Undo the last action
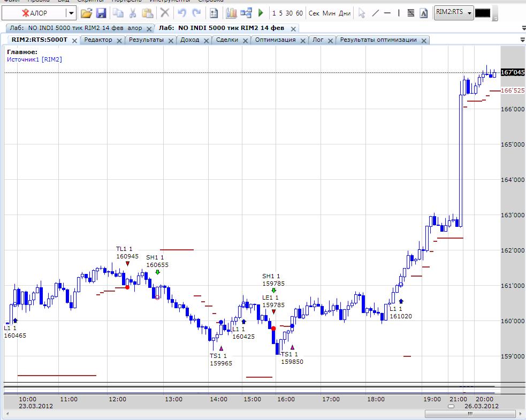The image size is (526, 420). pyautogui.click(x=182, y=13)
